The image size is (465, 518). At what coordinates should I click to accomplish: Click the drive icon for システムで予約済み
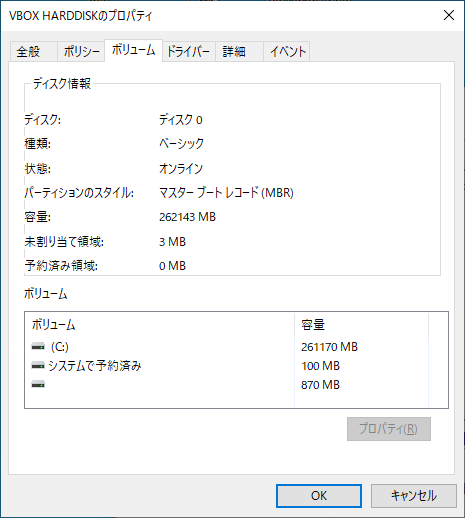click(x=38, y=366)
